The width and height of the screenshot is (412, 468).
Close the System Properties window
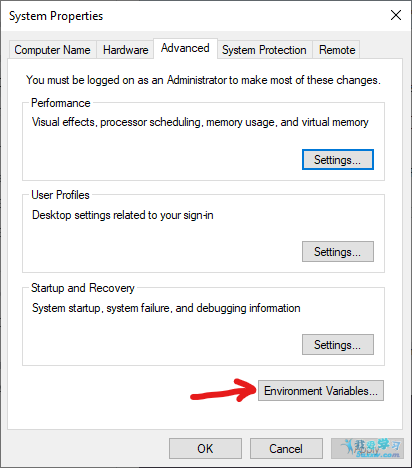click(x=396, y=15)
